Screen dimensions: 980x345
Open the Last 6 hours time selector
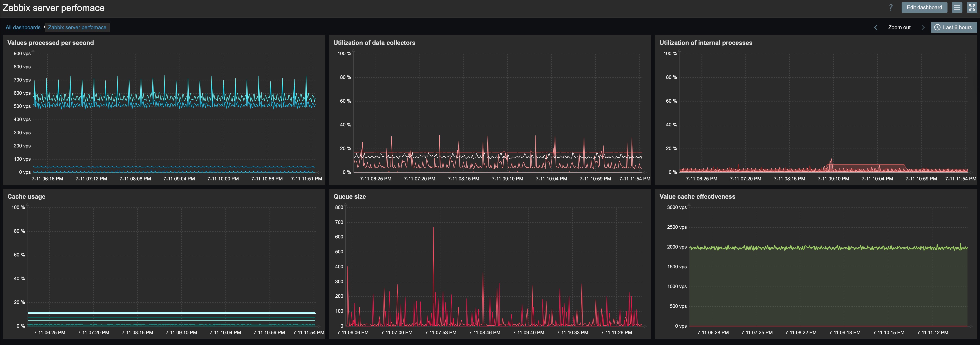point(954,27)
